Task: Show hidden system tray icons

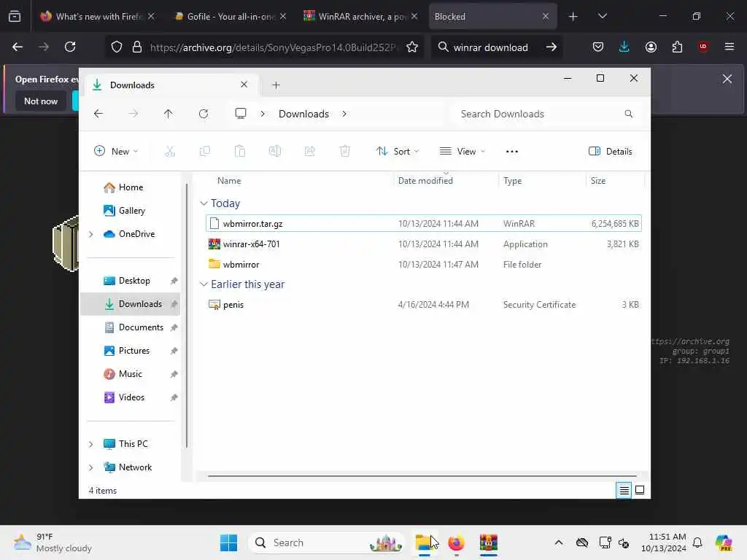Action: point(558,542)
